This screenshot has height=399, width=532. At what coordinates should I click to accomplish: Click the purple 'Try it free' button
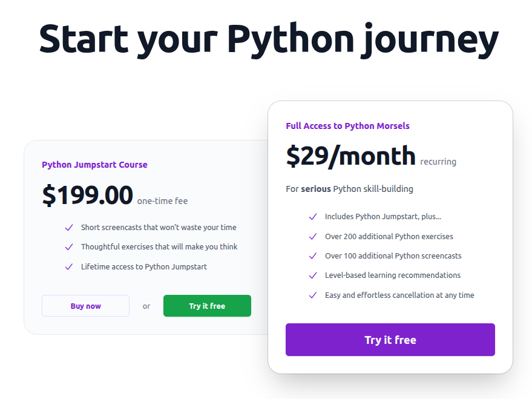click(x=390, y=340)
